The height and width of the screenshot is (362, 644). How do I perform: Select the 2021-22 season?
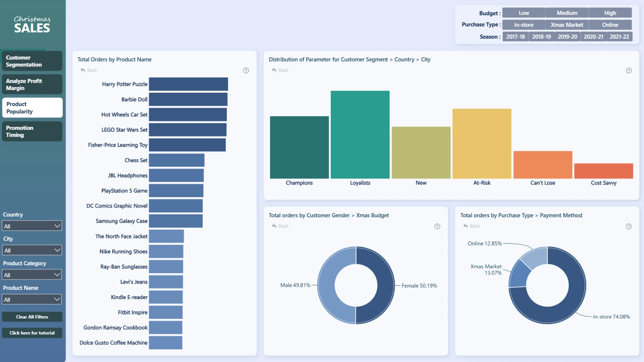point(619,37)
